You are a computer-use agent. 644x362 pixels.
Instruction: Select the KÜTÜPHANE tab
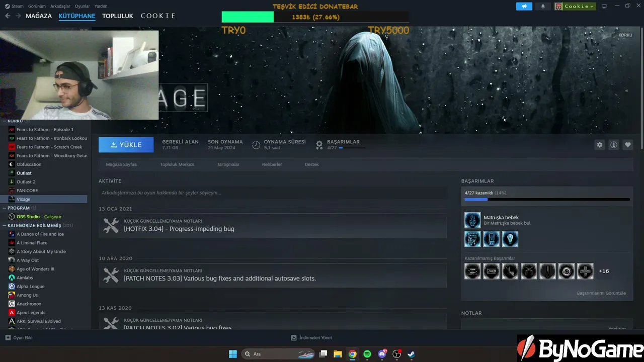77,16
